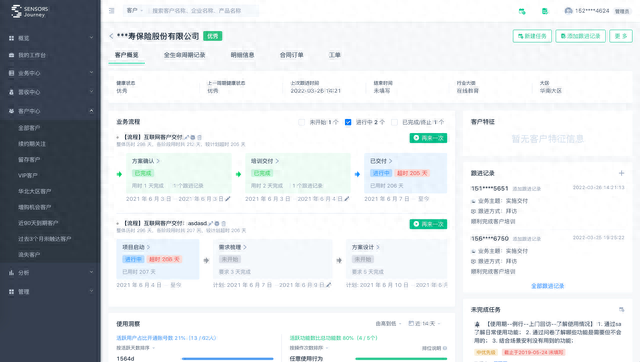Expand the 分析 sidebar chevron
Image resolution: width=640 pixels, height=362 pixels.
coord(91,272)
